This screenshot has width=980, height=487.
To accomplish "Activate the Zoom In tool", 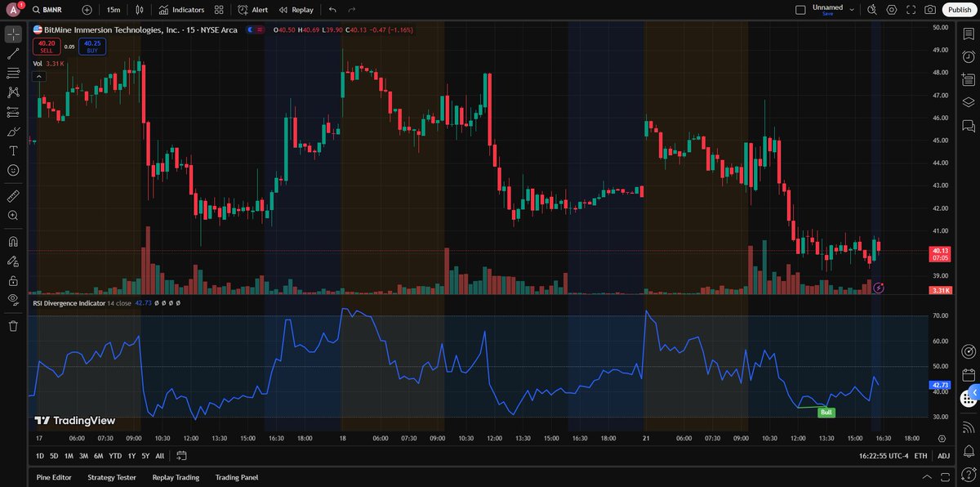I will click(x=13, y=216).
